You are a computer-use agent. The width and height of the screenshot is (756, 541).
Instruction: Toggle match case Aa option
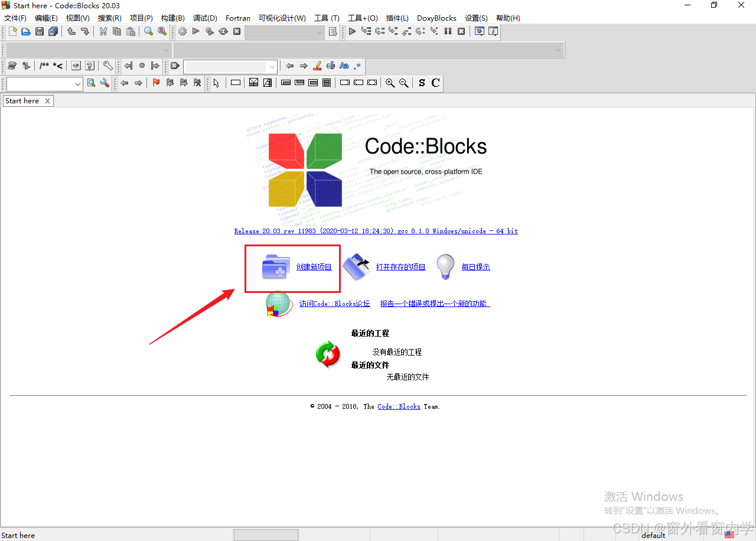tap(344, 66)
